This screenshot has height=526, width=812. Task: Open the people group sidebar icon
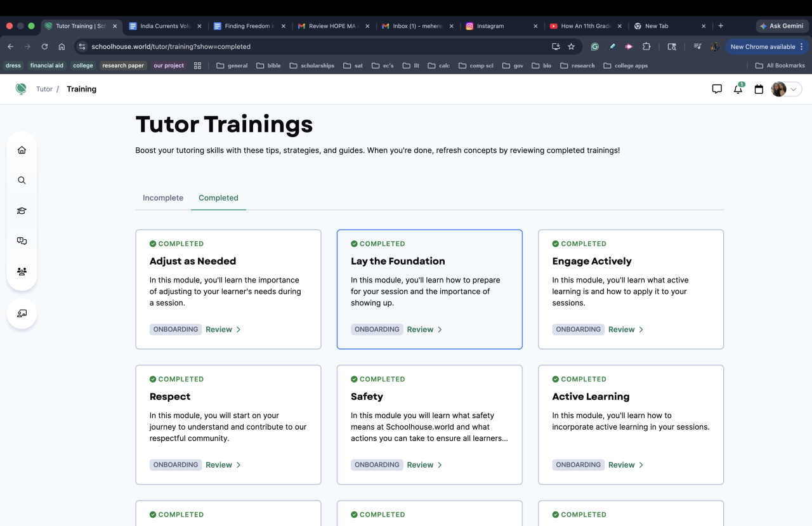[22, 272]
